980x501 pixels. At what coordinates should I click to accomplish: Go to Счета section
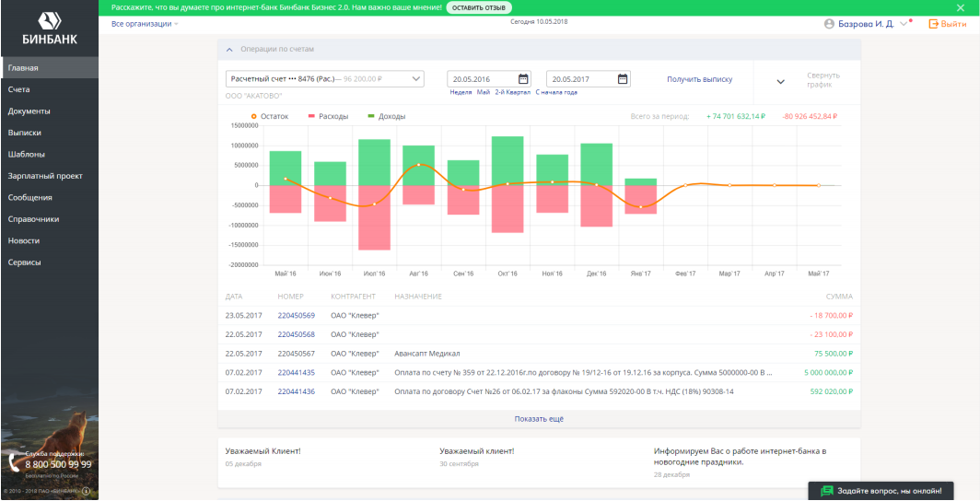coord(50,89)
